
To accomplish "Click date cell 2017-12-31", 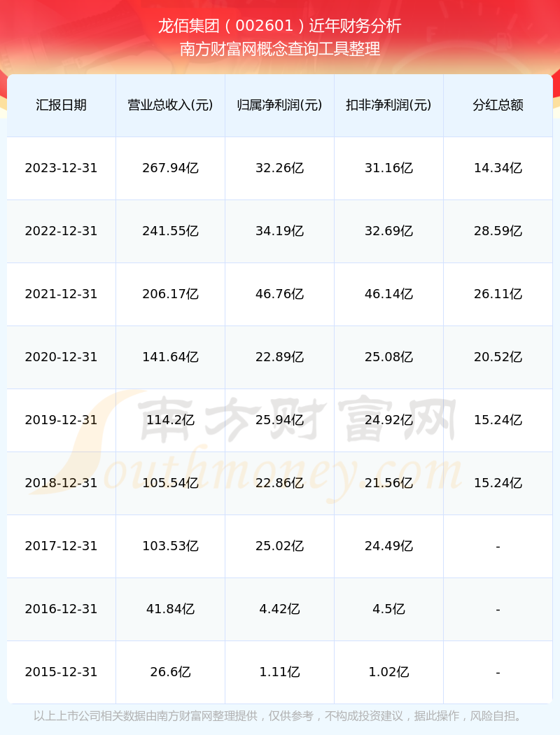I will [x=62, y=546].
